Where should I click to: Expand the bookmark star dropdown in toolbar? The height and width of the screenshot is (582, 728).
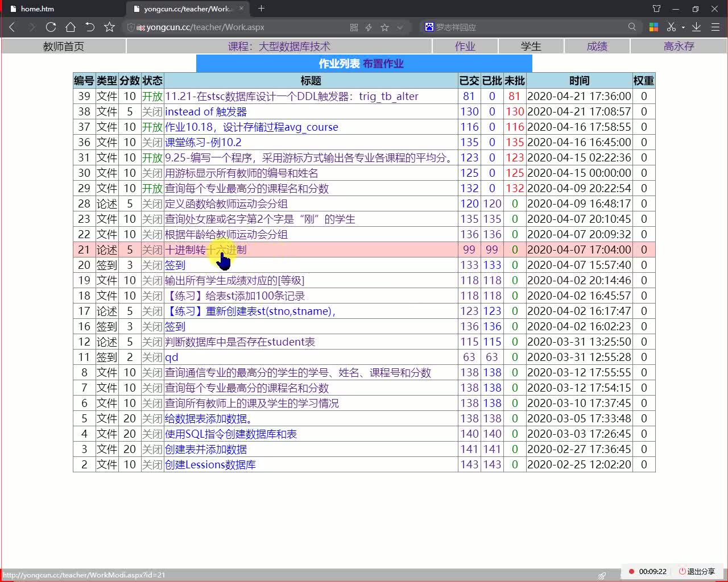(398, 27)
